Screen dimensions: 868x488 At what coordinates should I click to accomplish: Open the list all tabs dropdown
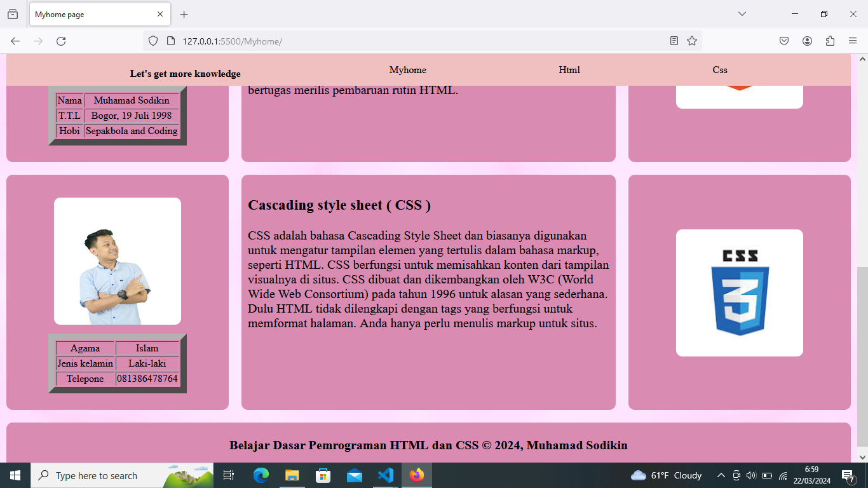[742, 14]
